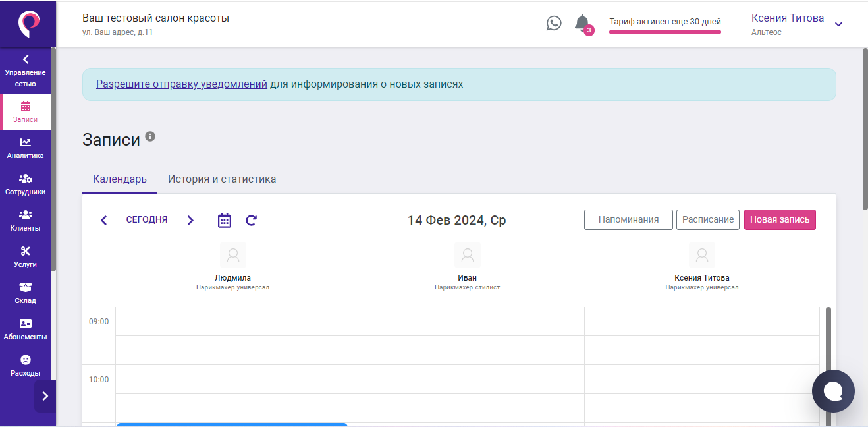Select the Сотрудники sidebar icon
Viewport: 868px width, 427px height.
[x=26, y=184]
